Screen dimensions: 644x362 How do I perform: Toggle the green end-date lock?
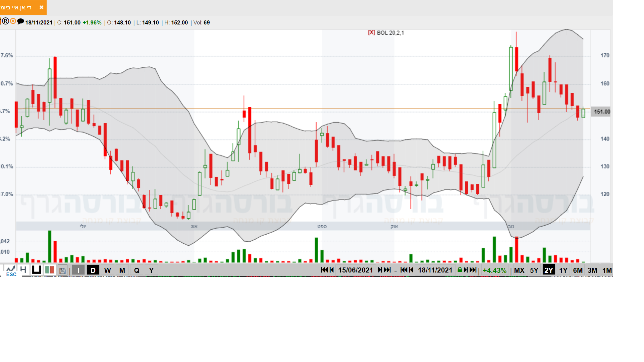click(460, 270)
